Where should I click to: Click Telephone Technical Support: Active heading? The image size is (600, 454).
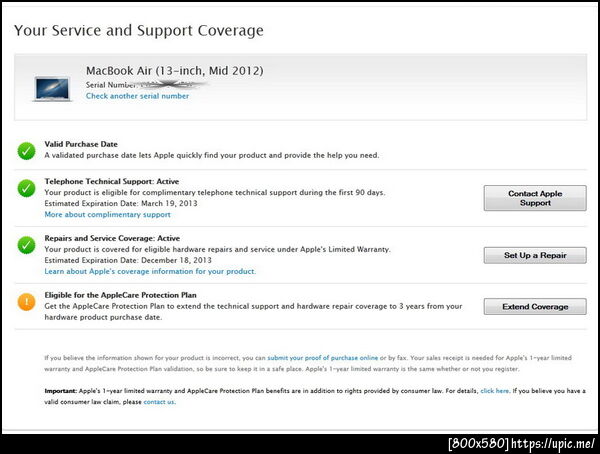pyautogui.click(x=112, y=181)
